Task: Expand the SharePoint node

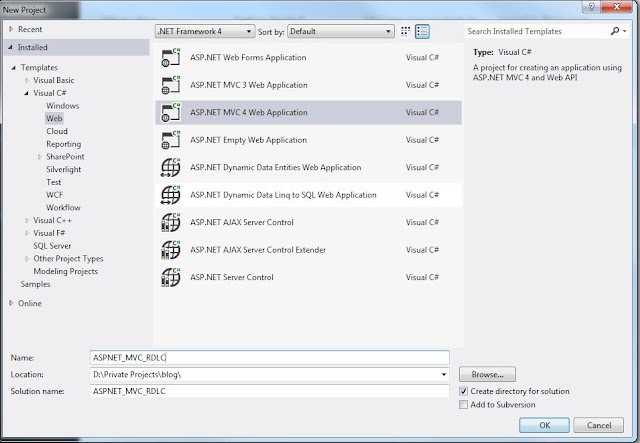Action: coord(40,157)
